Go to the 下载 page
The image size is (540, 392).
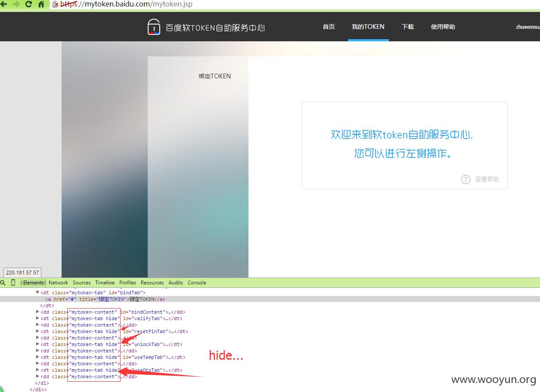[408, 27]
